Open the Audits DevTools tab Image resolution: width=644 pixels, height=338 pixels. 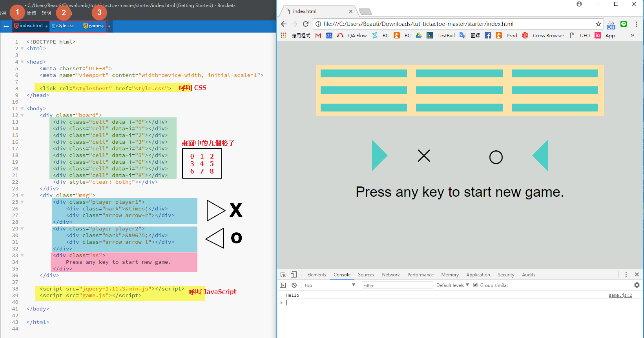529,275
